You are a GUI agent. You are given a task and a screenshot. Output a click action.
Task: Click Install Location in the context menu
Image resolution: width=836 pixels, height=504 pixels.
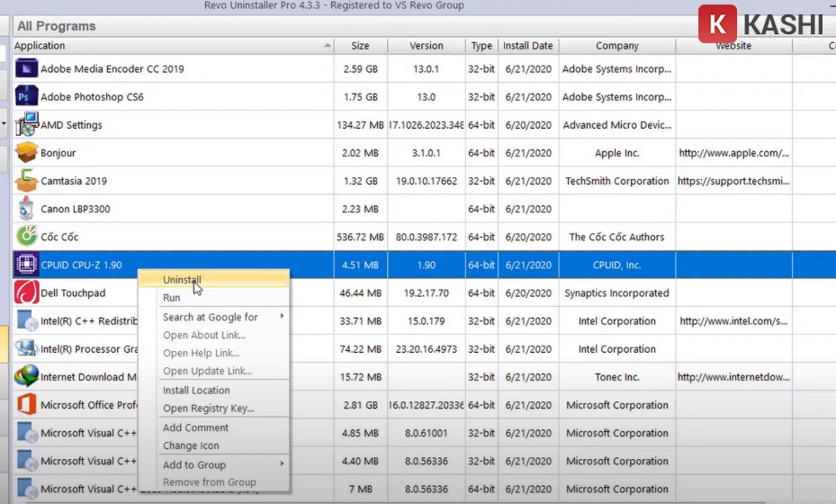196,391
